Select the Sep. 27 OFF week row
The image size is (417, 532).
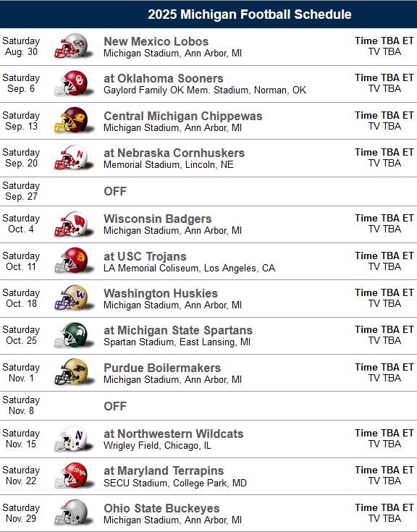pos(208,191)
